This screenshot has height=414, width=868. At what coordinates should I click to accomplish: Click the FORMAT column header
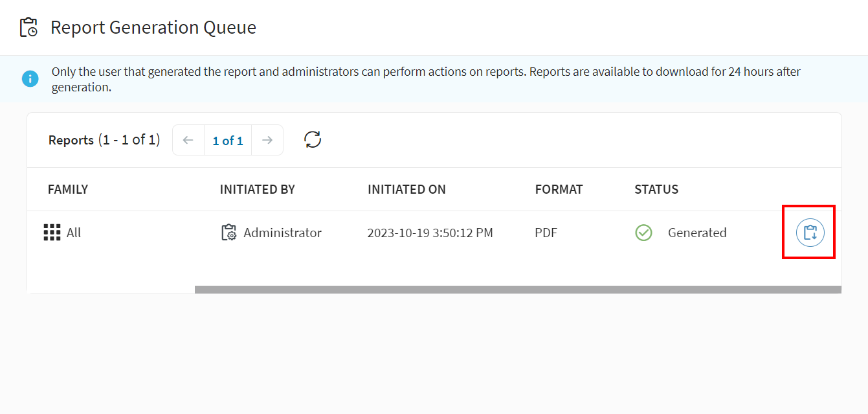click(x=559, y=189)
